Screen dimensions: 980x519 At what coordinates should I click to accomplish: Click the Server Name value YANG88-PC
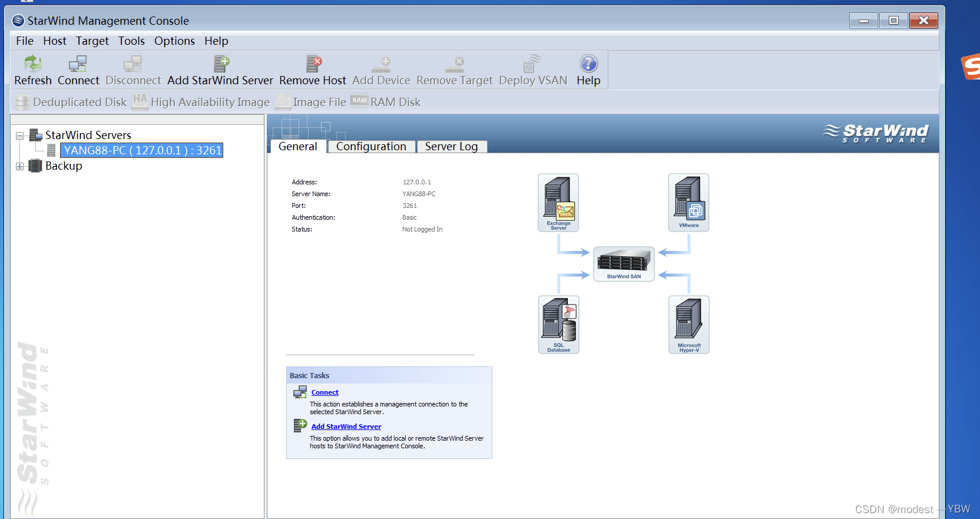pos(419,194)
